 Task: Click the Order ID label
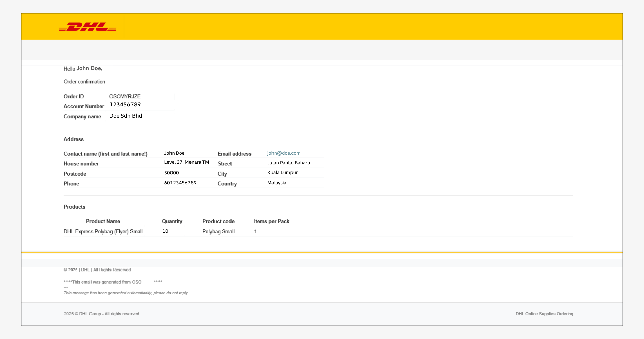(x=74, y=97)
